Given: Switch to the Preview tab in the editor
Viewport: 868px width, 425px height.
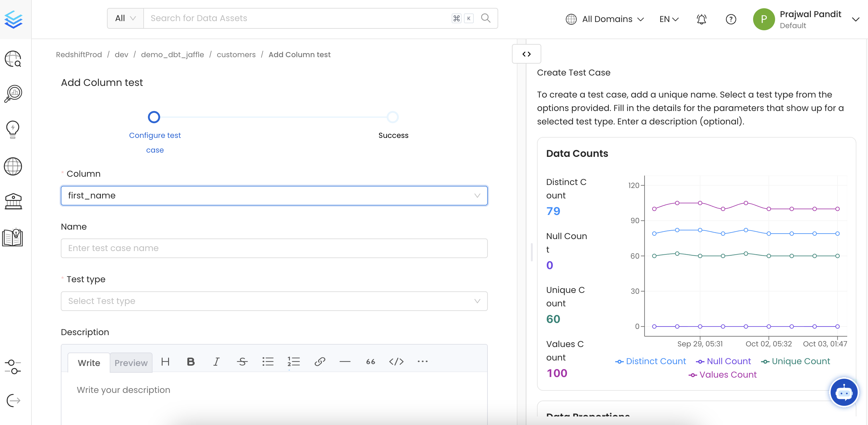Looking at the screenshot, I should point(131,363).
